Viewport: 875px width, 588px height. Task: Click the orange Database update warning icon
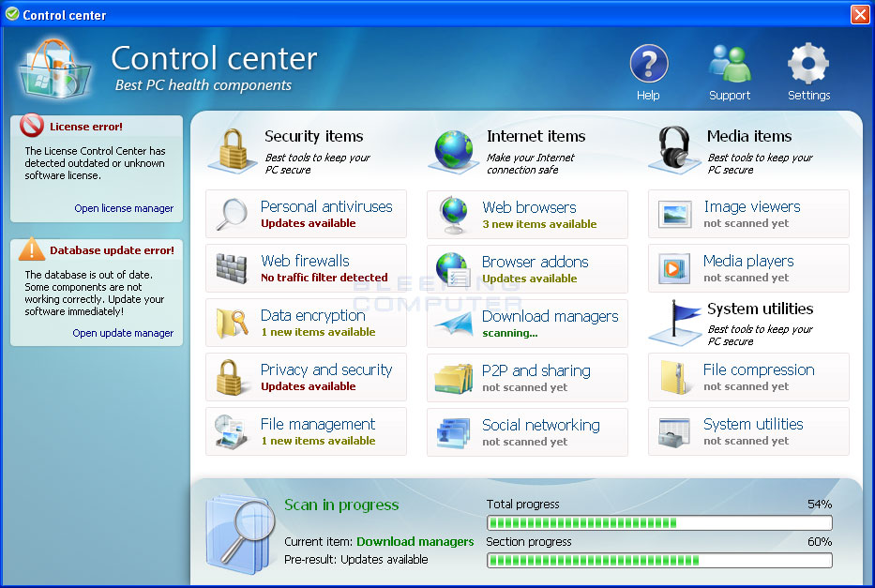click(32, 249)
